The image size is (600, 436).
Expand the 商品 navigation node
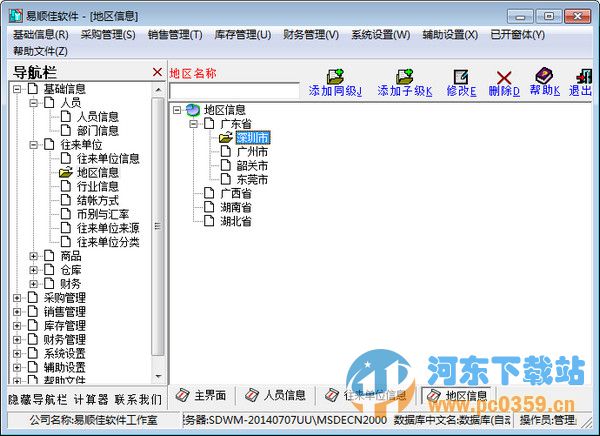34,256
